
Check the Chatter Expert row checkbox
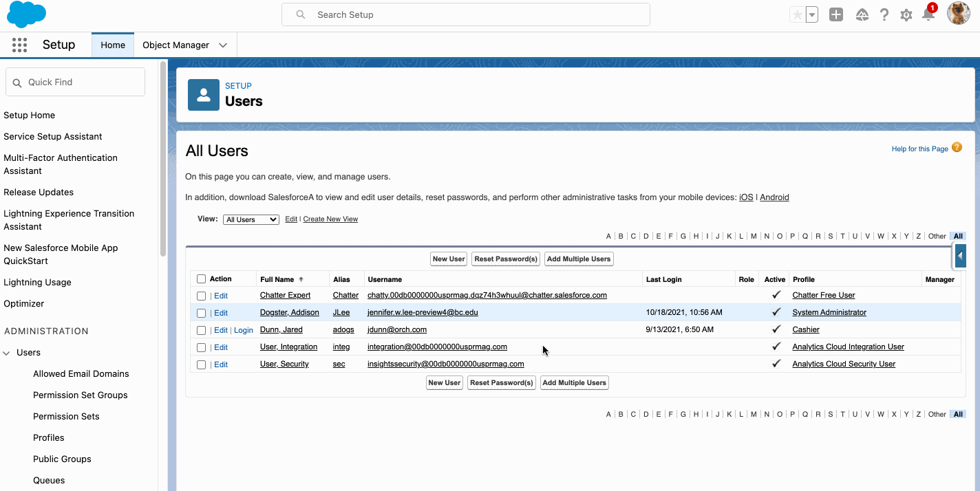click(x=201, y=296)
